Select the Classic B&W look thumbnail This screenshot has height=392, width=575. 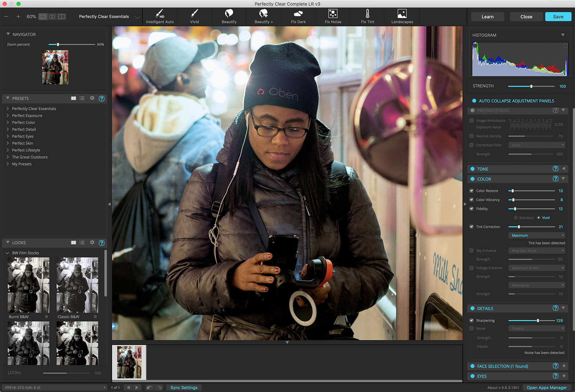77,285
